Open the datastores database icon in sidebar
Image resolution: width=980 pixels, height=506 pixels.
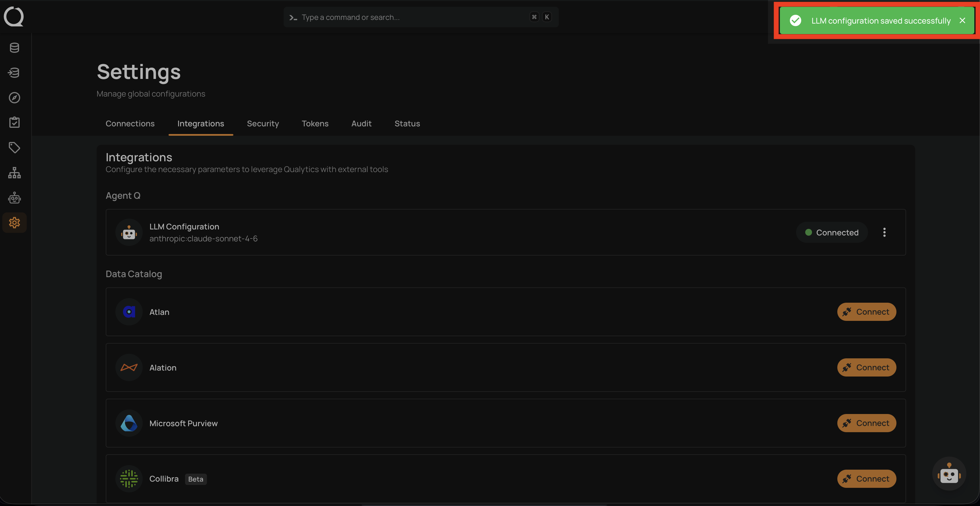tap(14, 48)
